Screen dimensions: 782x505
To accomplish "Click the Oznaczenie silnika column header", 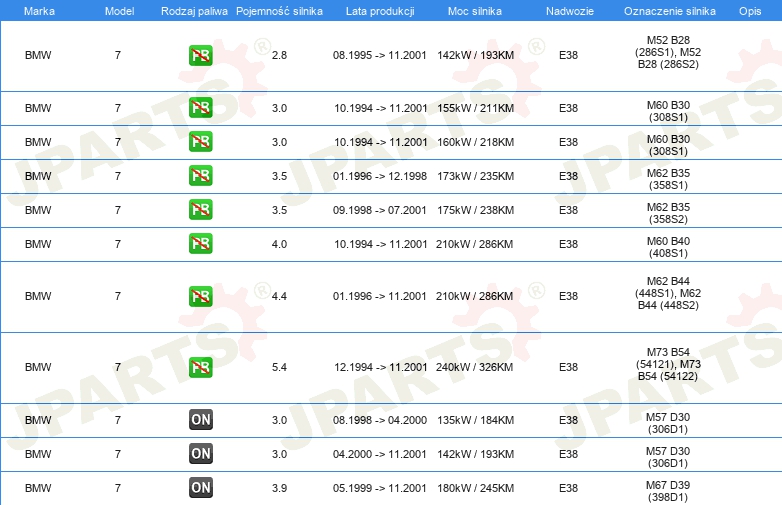I will tap(670, 11).
